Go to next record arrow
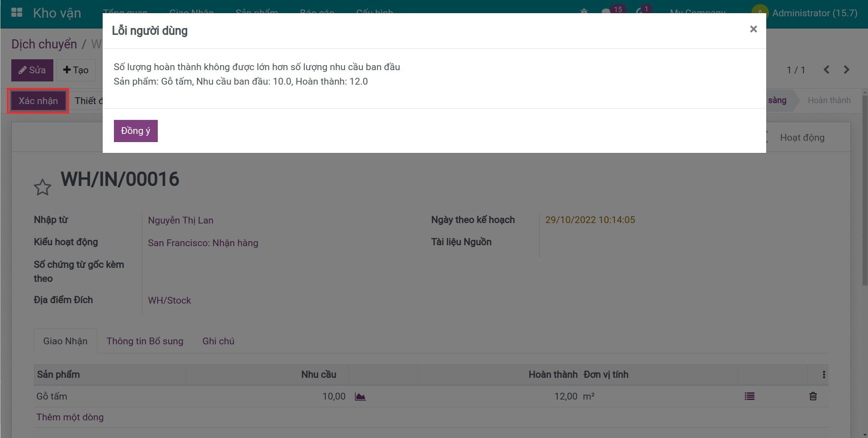This screenshot has height=438, width=868. pos(846,70)
